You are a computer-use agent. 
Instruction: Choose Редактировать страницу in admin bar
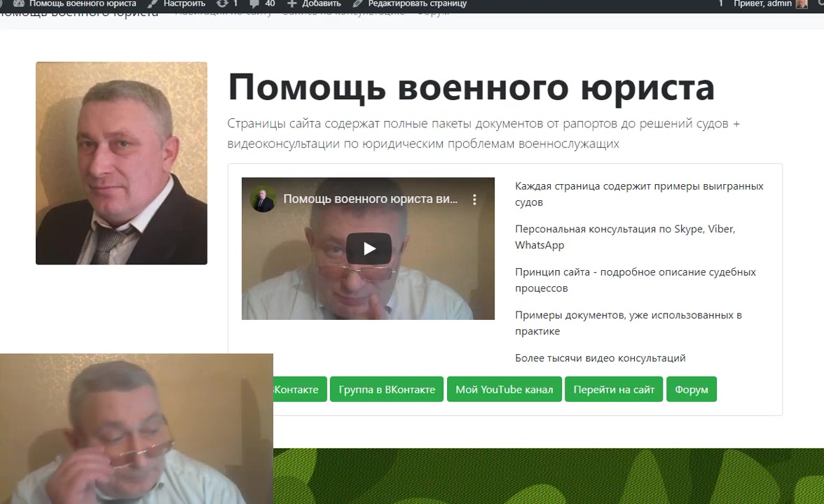418,3
